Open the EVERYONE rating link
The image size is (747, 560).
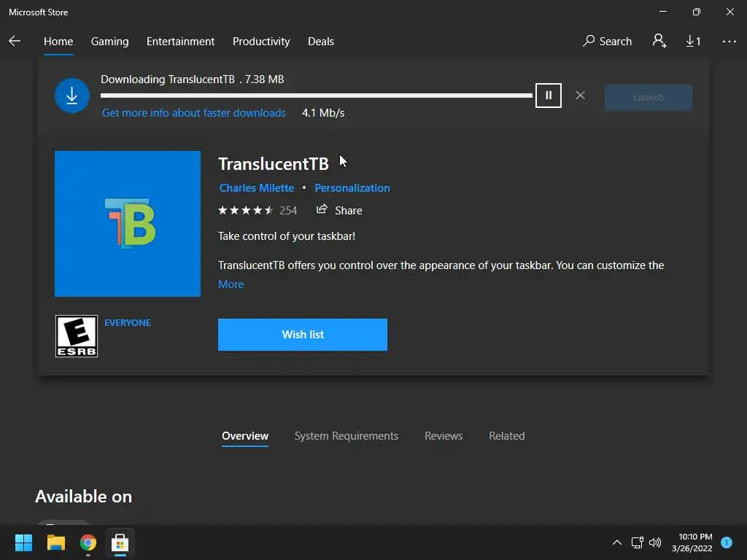[x=127, y=322]
